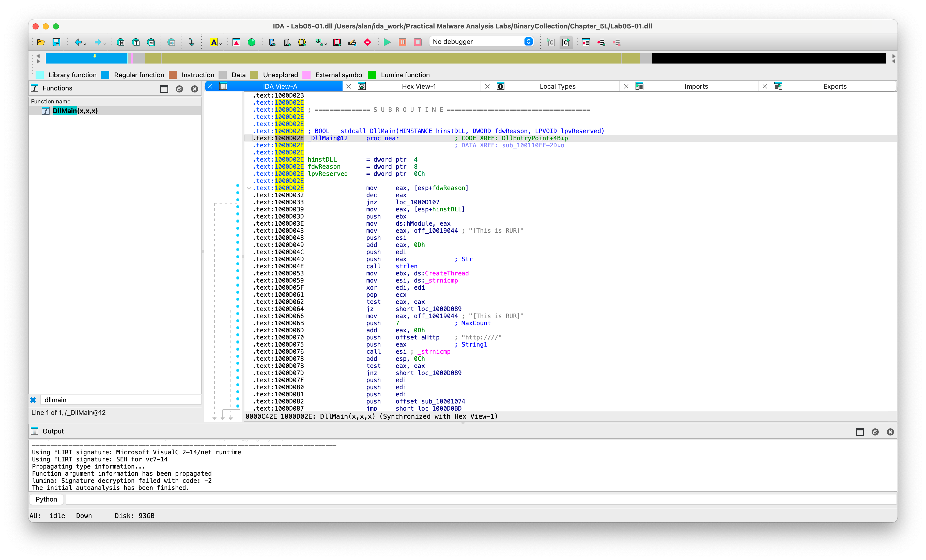Viewport: 926px width, 560px height.
Task: Start process with green play button
Action: [387, 42]
